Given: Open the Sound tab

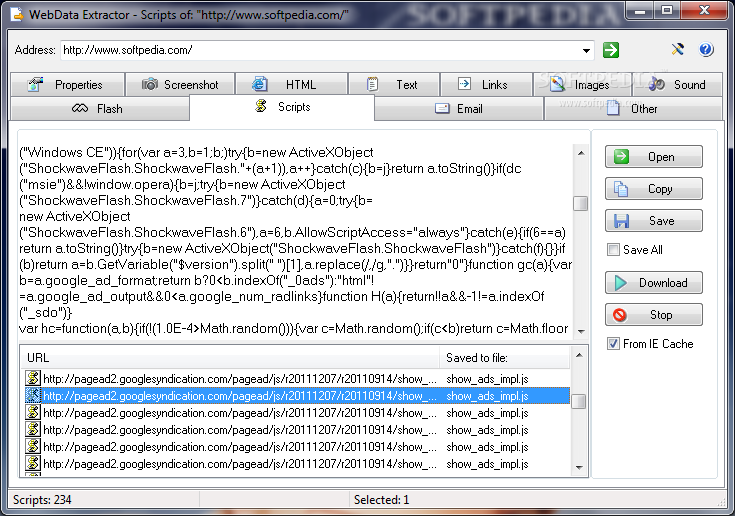Looking at the screenshot, I should point(678,84).
